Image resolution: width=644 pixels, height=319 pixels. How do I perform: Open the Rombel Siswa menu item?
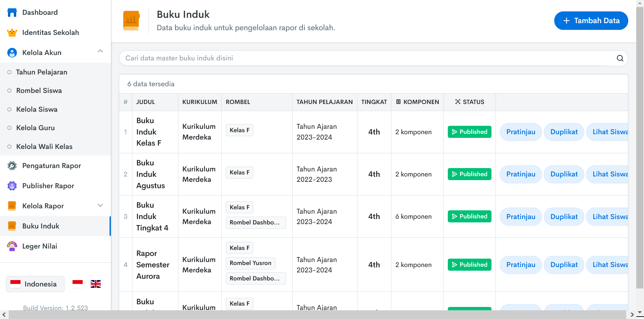[39, 91]
